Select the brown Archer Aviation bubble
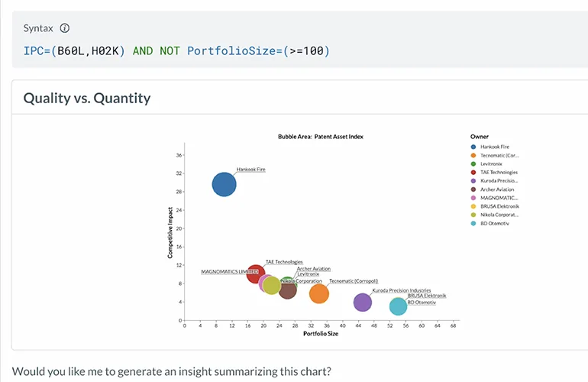This screenshot has height=382, width=588. (x=289, y=290)
